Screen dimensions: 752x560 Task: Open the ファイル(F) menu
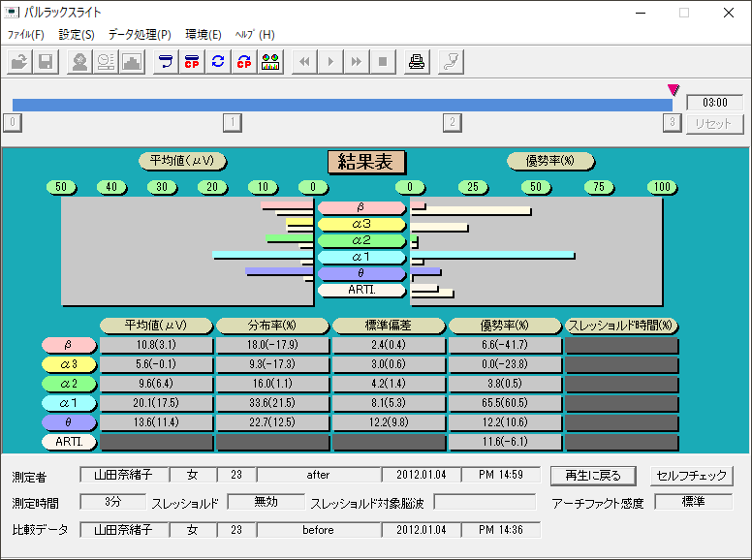tap(26, 35)
